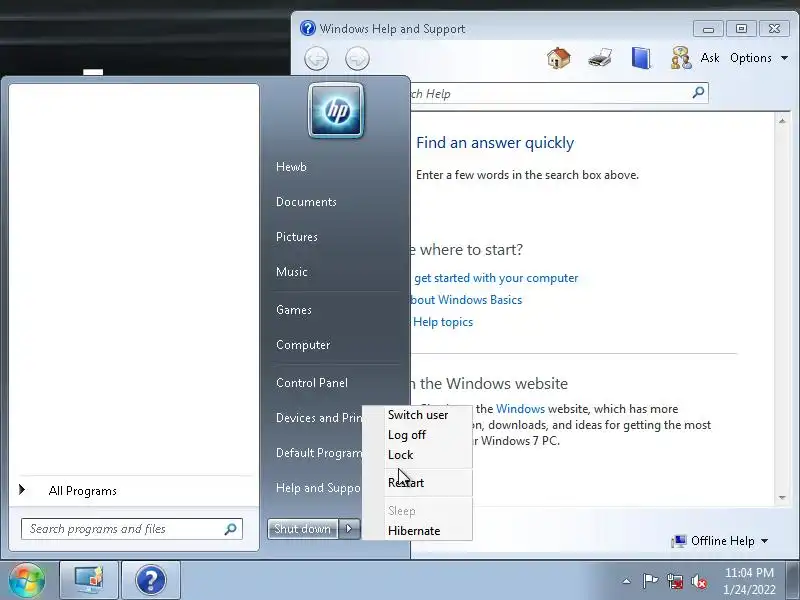Click the arrow next to Shut down
The image size is (800, 600).
coord(349,529)
